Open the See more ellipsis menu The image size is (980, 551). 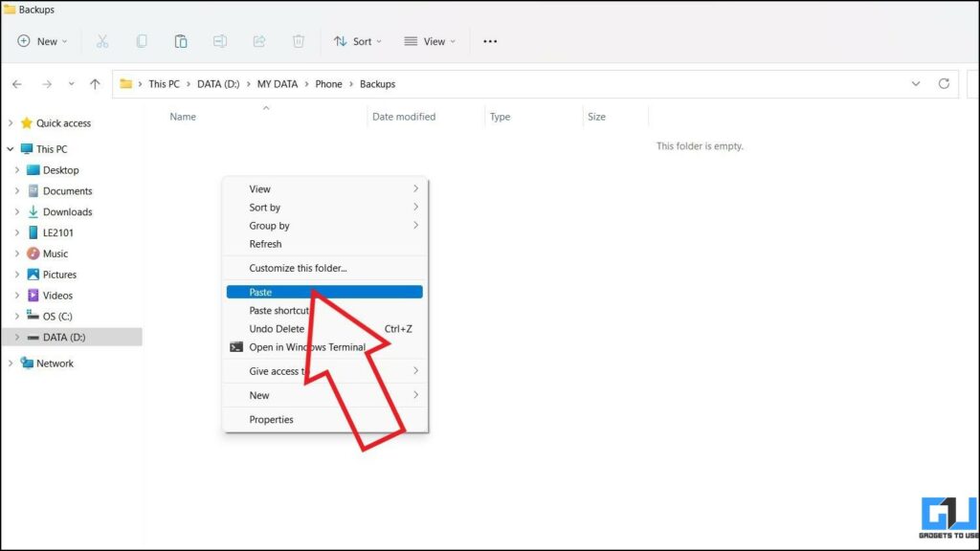490,41
